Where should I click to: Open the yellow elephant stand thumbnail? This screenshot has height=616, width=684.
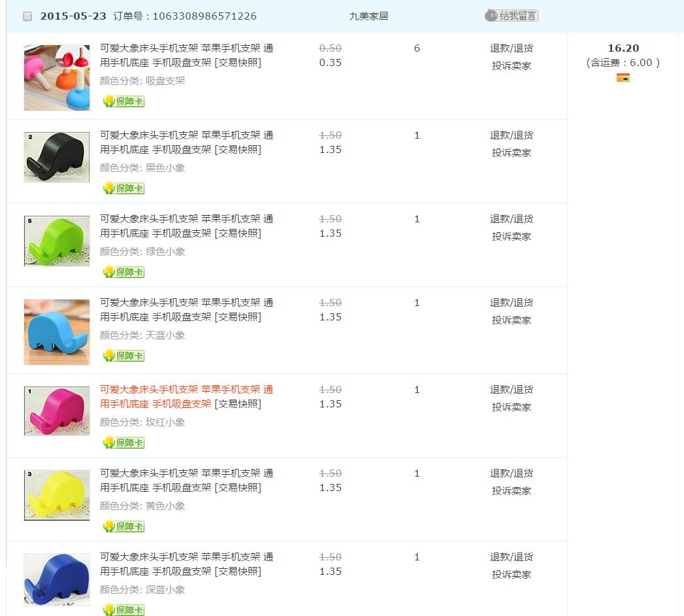click(x=57, y=495)
